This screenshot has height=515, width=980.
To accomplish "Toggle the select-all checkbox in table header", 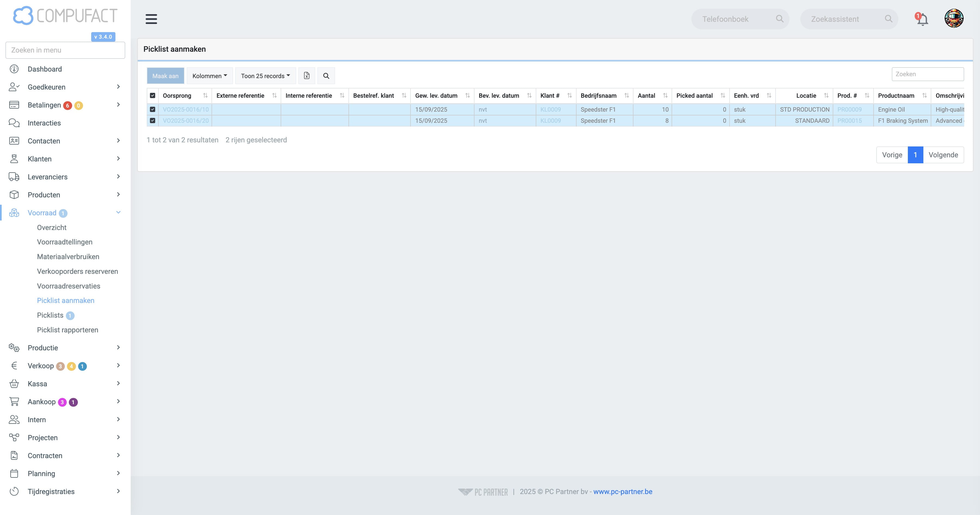I will (152, 96).
